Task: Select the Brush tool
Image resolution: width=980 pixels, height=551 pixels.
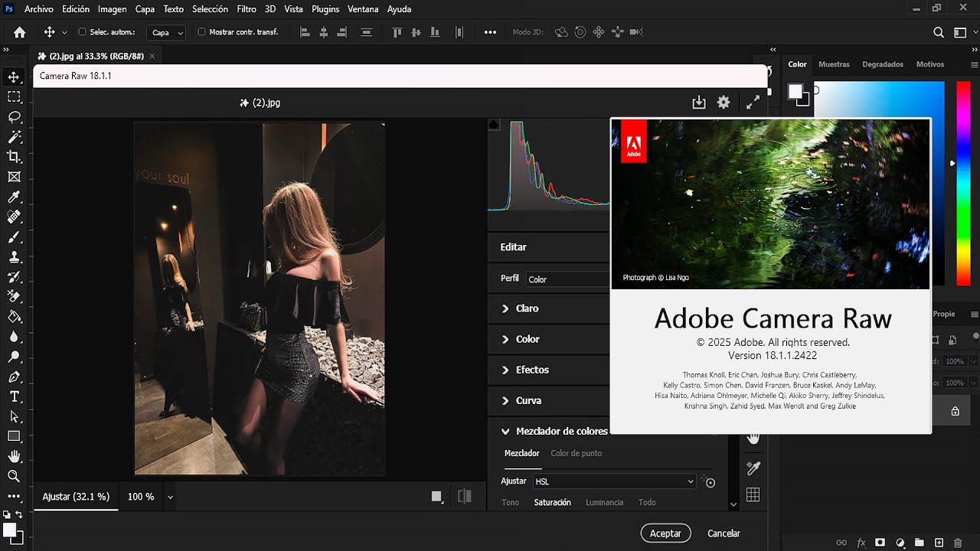Action: click(x=14, y=236)
